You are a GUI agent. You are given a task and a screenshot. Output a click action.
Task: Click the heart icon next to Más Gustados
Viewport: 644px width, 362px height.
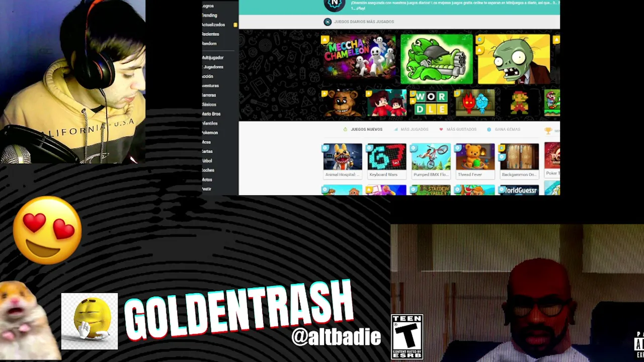coord(441,129)
